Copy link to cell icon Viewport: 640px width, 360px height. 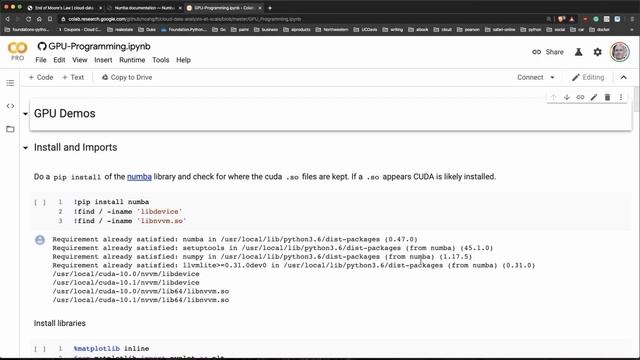580,97
